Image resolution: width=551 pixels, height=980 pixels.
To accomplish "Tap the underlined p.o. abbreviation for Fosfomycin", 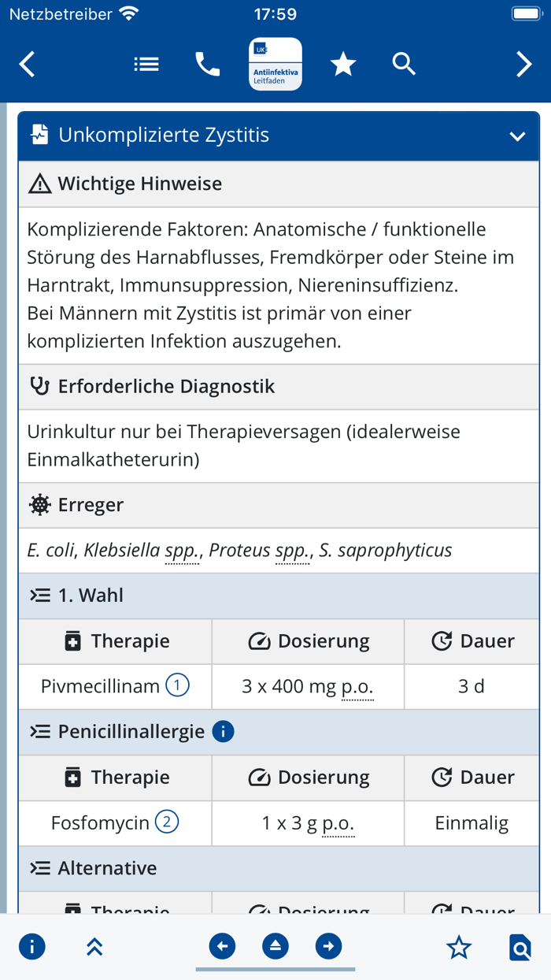I will coord(338,822).
